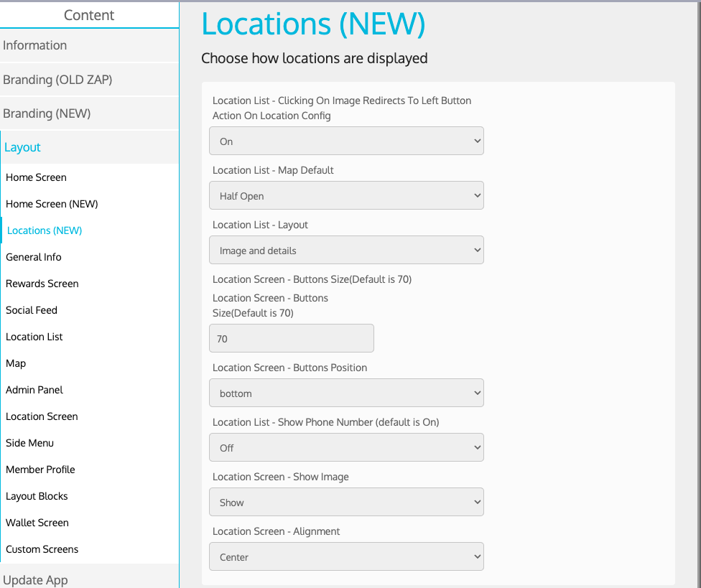Image resolution: width=701 pixels, height=588 pixels.
Task: Click the 'Location List - Map Default' label
Action: [273, 170]
